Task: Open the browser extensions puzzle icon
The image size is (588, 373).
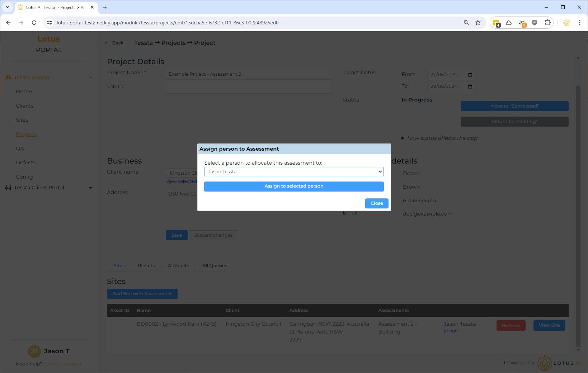Action: pyautogui.click(x=547, y=23)
